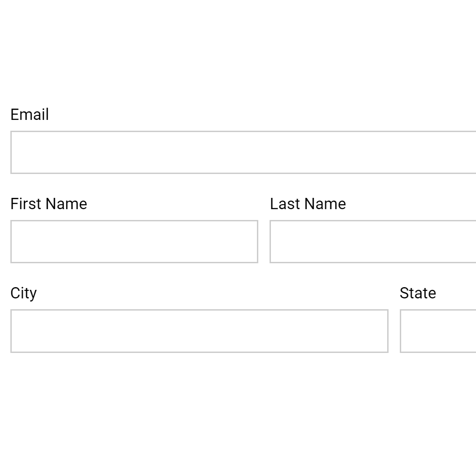Select the field for entering city name
476x476 pixels.
point(199,331)
